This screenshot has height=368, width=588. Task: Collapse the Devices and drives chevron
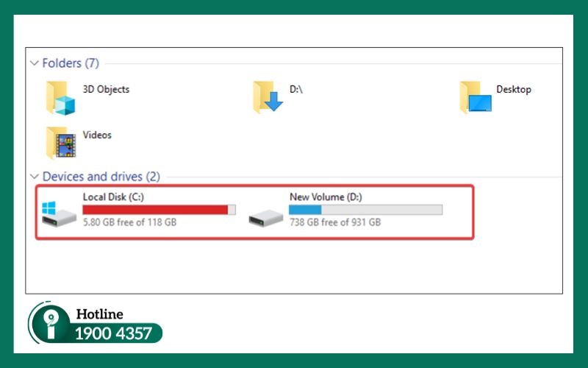34,177
